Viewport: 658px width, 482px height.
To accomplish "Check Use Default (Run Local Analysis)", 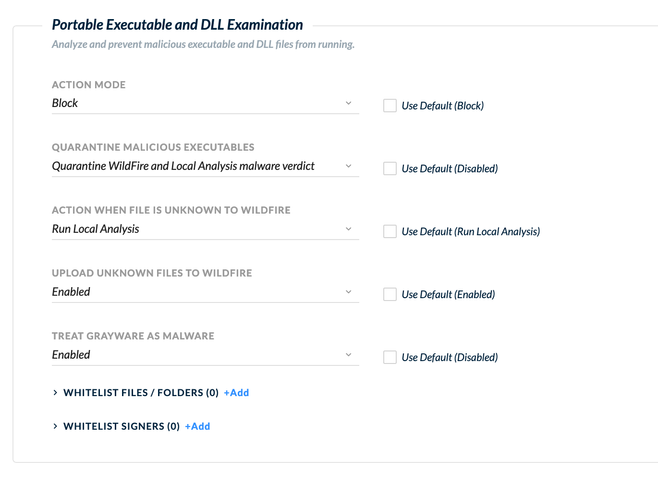I will pos(390,231).
